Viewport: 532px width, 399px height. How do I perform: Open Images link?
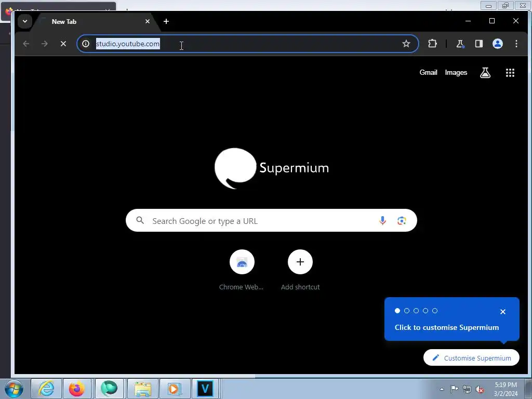[x=456, y=73]
